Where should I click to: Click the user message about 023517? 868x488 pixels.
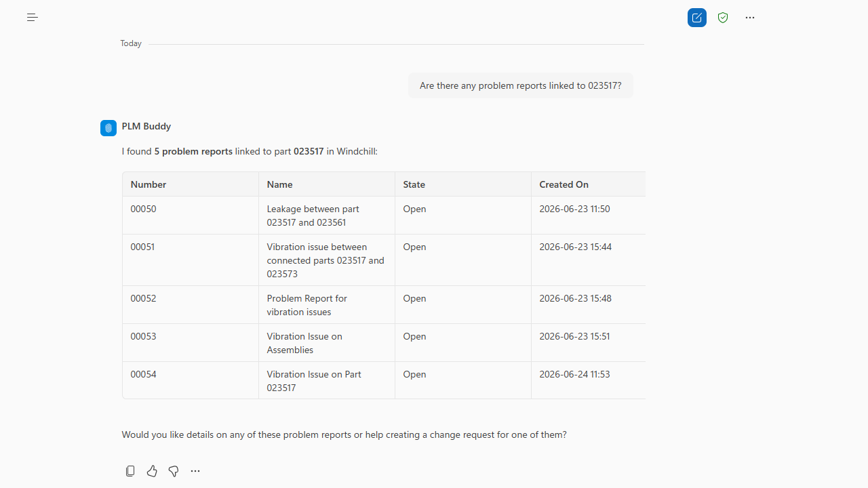tap(521, 85)
